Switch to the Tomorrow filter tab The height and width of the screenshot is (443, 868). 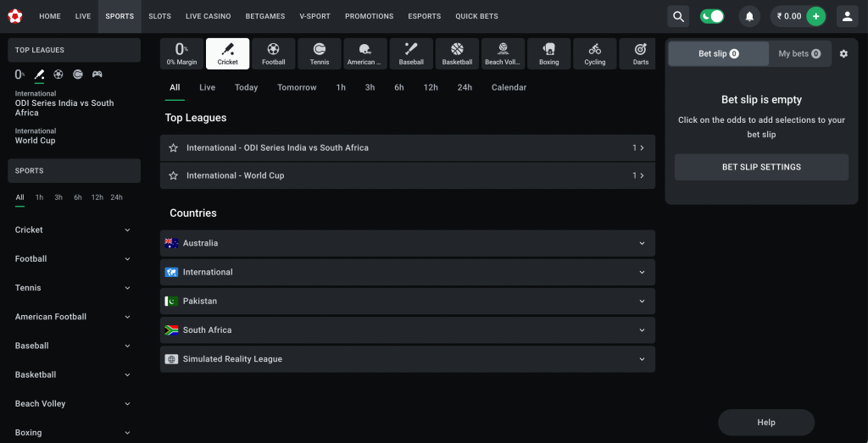pos(298,87)
